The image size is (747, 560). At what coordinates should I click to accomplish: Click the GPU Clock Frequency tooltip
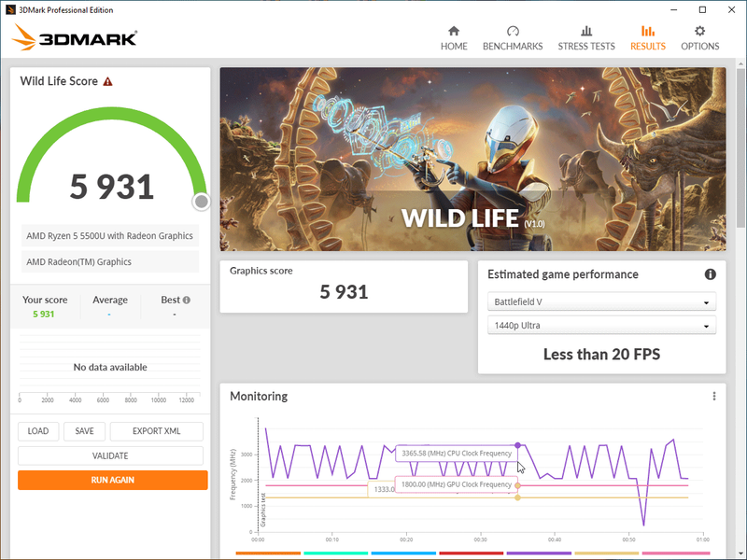tap(457, 484)
